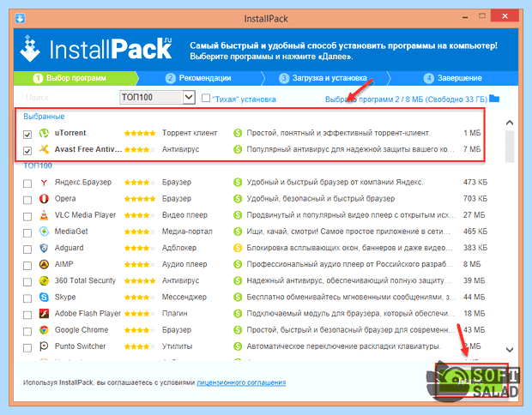Viewport: 532px width, 415px height.
Task: Check the Adobe Flash Player checkbox
Action: [27, 315]
